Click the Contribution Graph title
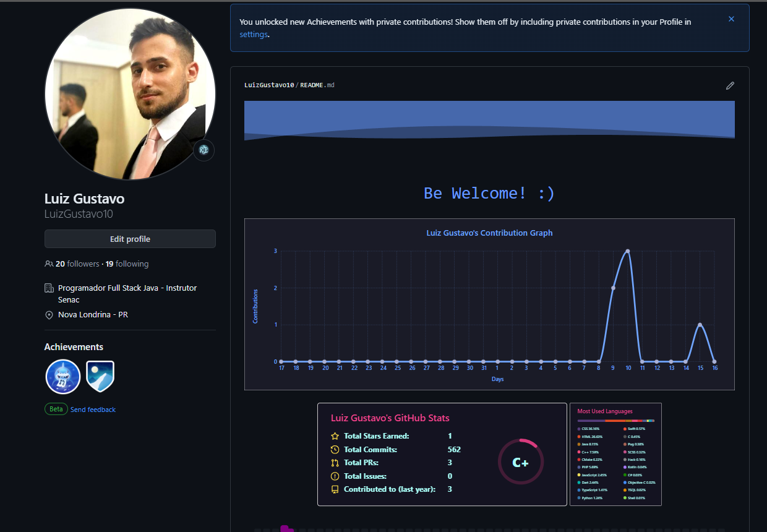 point(489,233)
